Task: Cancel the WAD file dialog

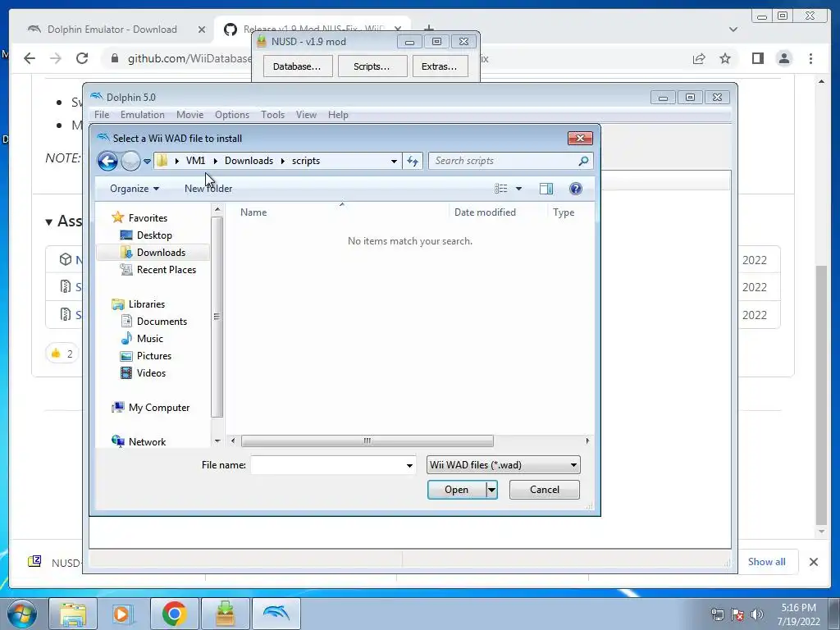Action: click(545, 490)
